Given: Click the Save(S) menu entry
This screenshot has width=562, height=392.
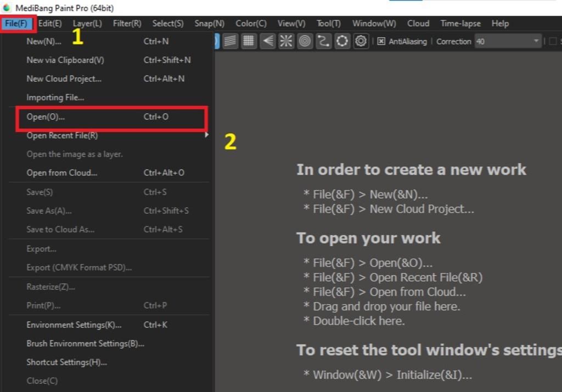Looking at the screenshot, I should pos(109,192).
